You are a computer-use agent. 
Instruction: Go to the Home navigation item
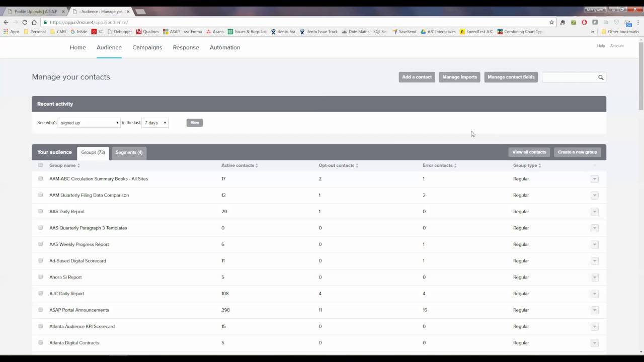[x=77, y=47]
